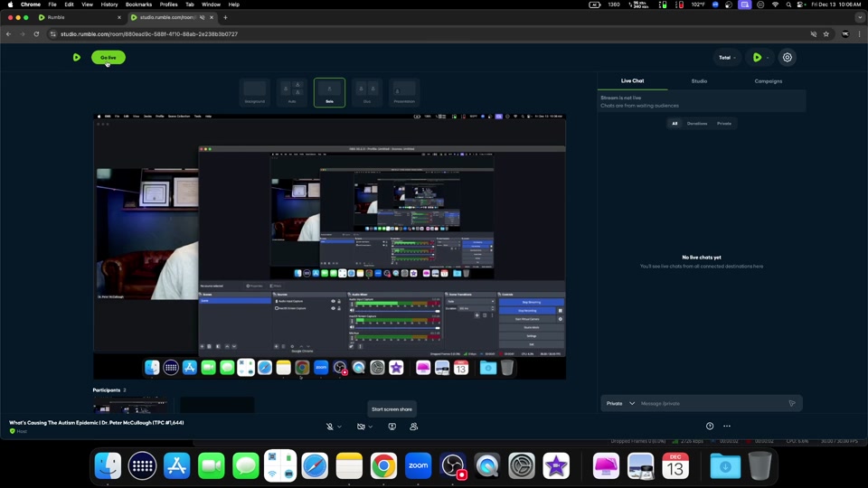The height and width of the screenshot is (488, 868).
Task: Open the Campaigns tab
Action: pos(769,81)
